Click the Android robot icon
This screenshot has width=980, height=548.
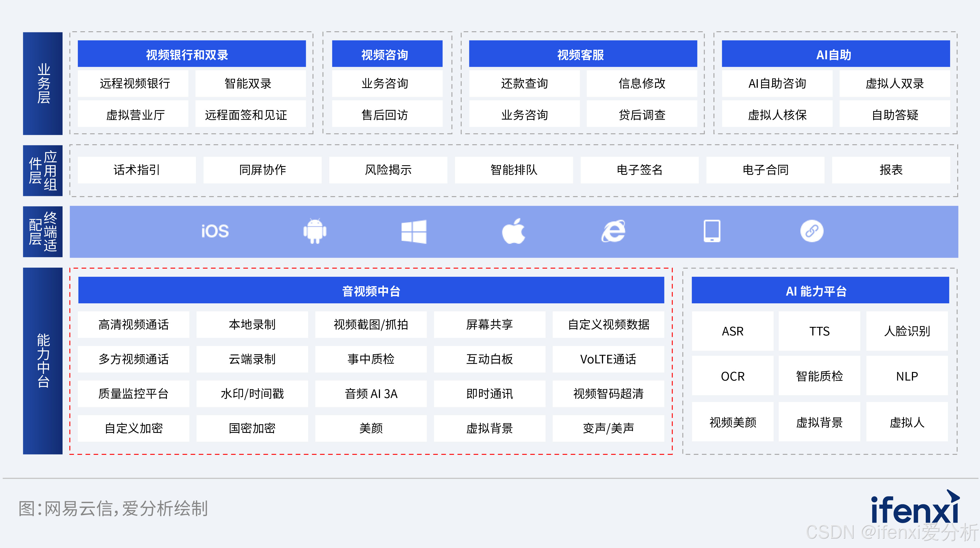coord(315,231)
